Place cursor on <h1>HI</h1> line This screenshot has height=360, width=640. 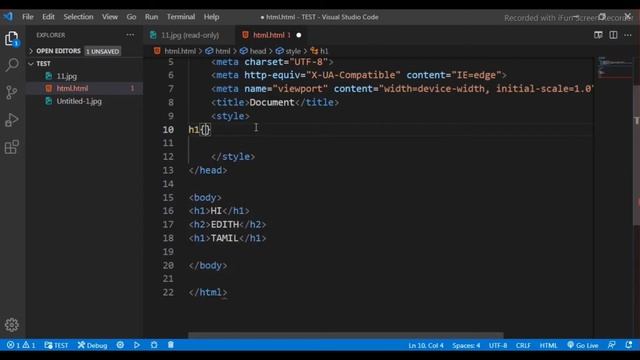click(219, 211)
